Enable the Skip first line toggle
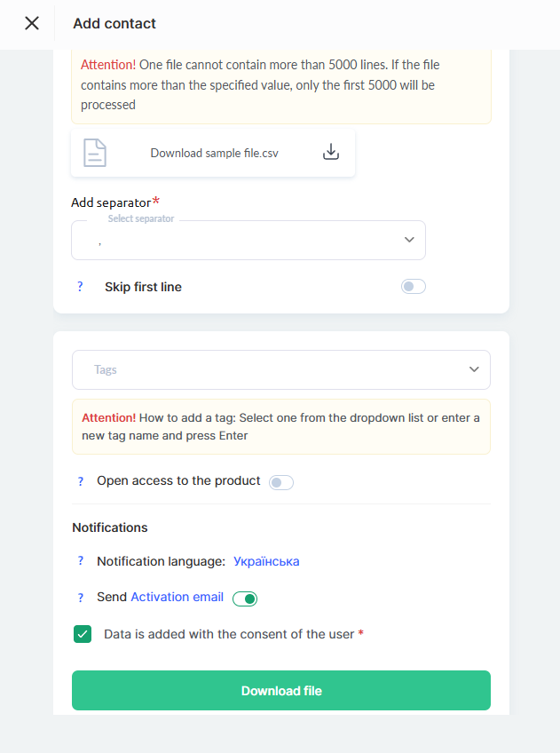The image size is (560, 753). [x=414, y=286]
